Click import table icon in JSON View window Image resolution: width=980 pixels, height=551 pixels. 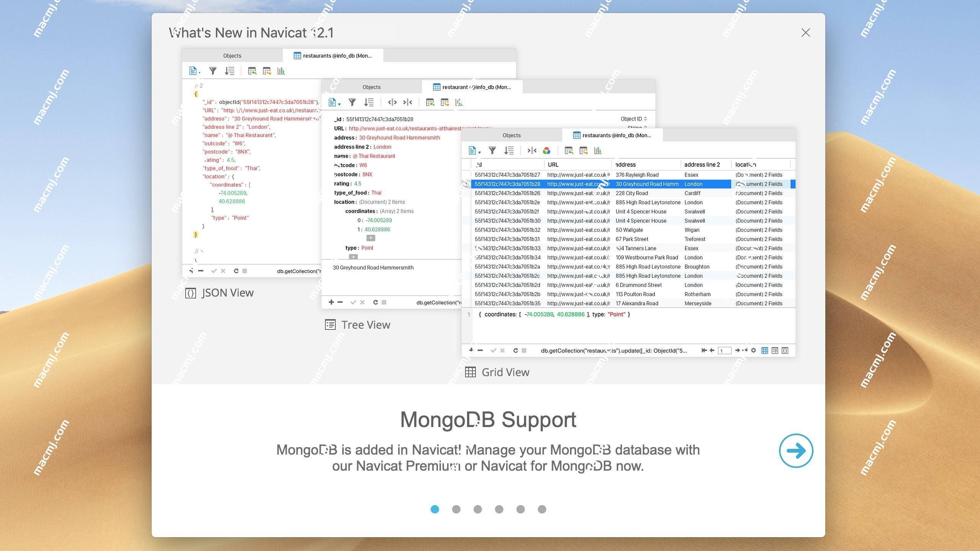pyautogui.click(x=252, y=71)
